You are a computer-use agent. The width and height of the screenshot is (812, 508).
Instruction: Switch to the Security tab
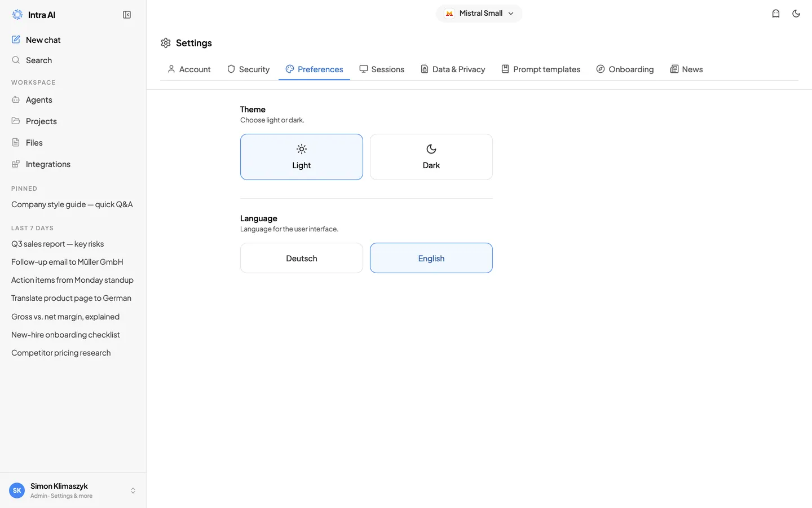pos(248,69)
